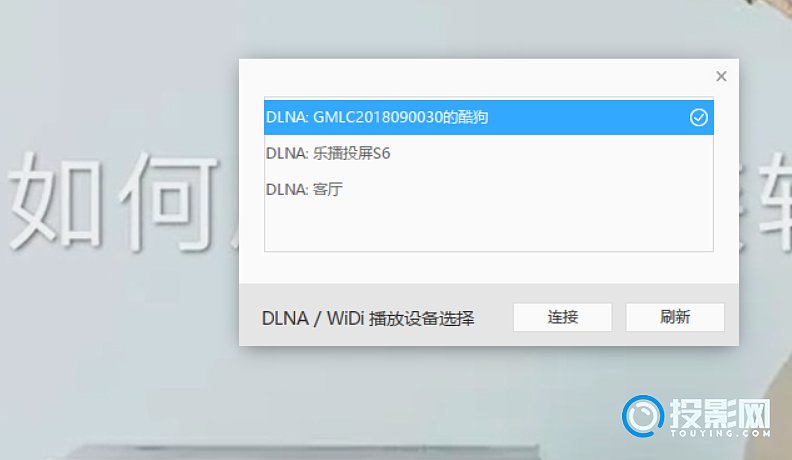Screen dimensions: 792x460
Task: Click the large 何 character in background
Action: coord(169,201)
